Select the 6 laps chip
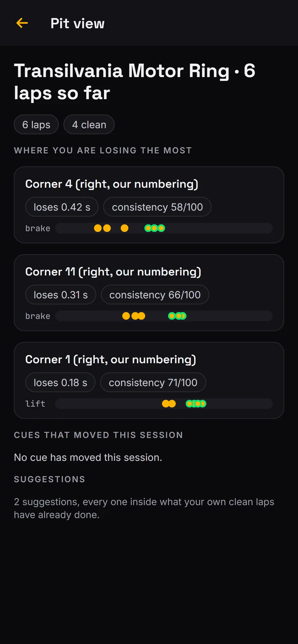This screenshot has width=298, height=644. tap(36, 124)
